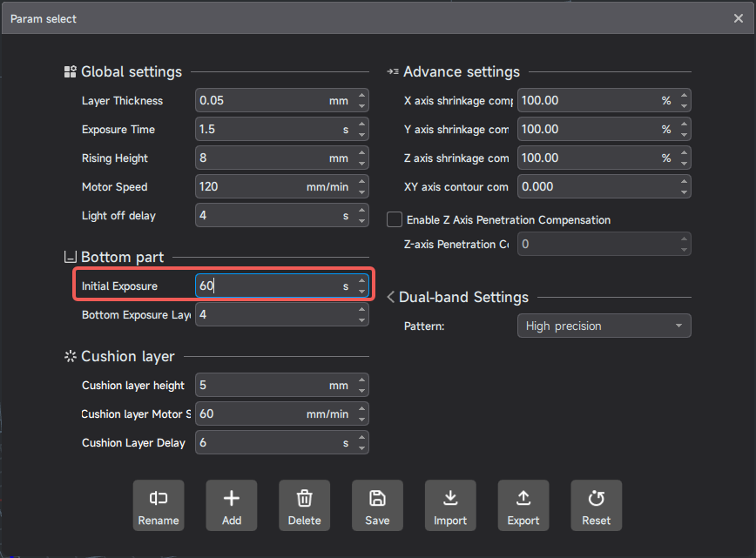Screen dimensions: 756x558
Task: Click the Rising Height input field
Action: point(261,158)
